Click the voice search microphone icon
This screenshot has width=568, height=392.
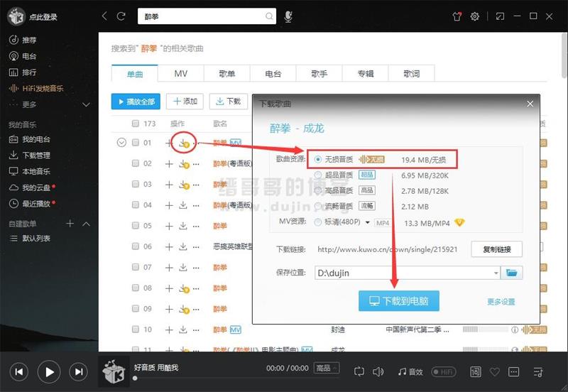(288, 16)
